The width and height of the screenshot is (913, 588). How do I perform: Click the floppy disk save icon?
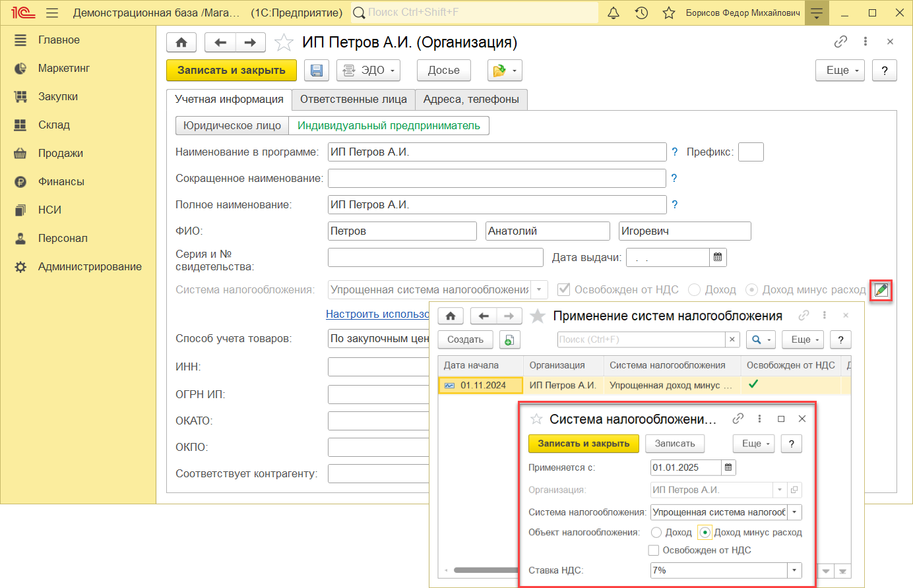coord(317,71)
